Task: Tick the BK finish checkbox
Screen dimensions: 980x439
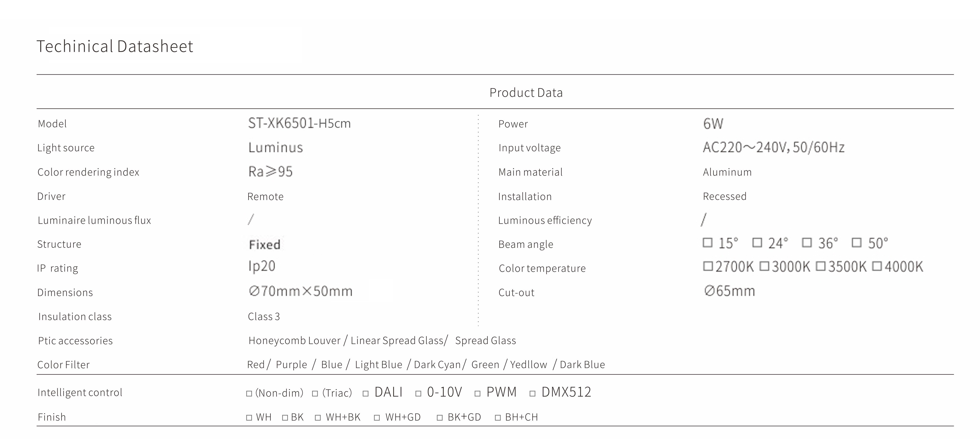Action: tap(285, 418)
